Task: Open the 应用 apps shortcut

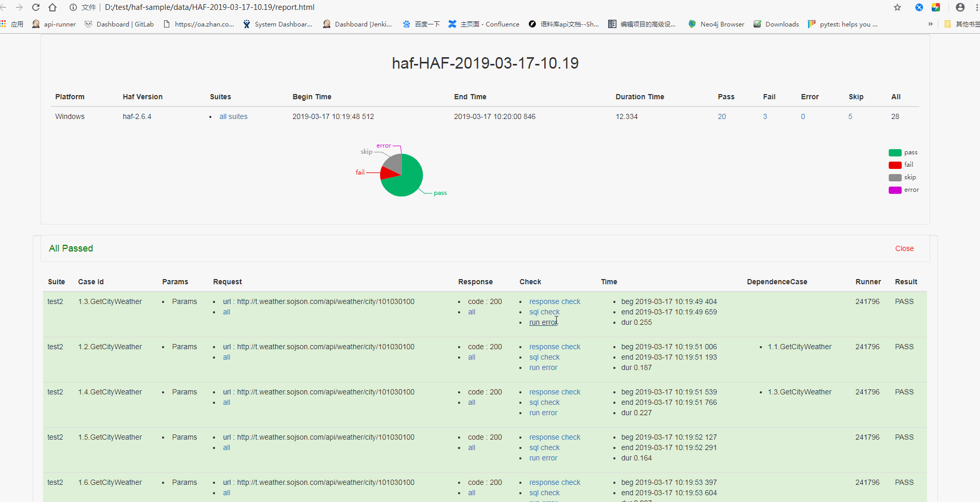Action: point(12,24)
